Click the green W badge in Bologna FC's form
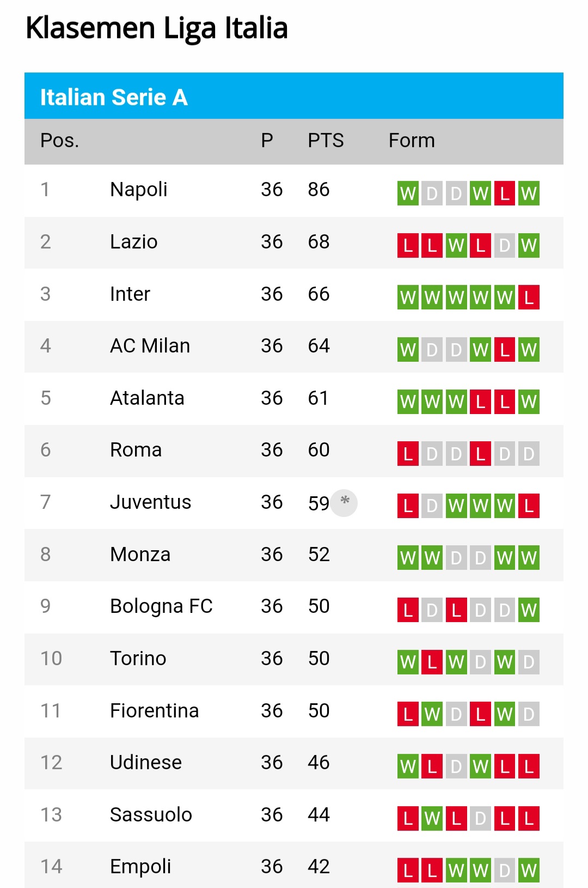Viewport: 588px width, 888px height. pos(529,610)
